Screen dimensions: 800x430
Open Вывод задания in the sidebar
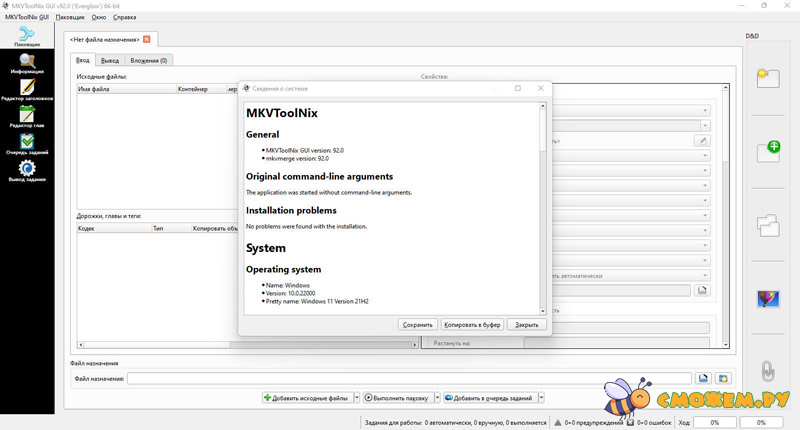(27, 171)
